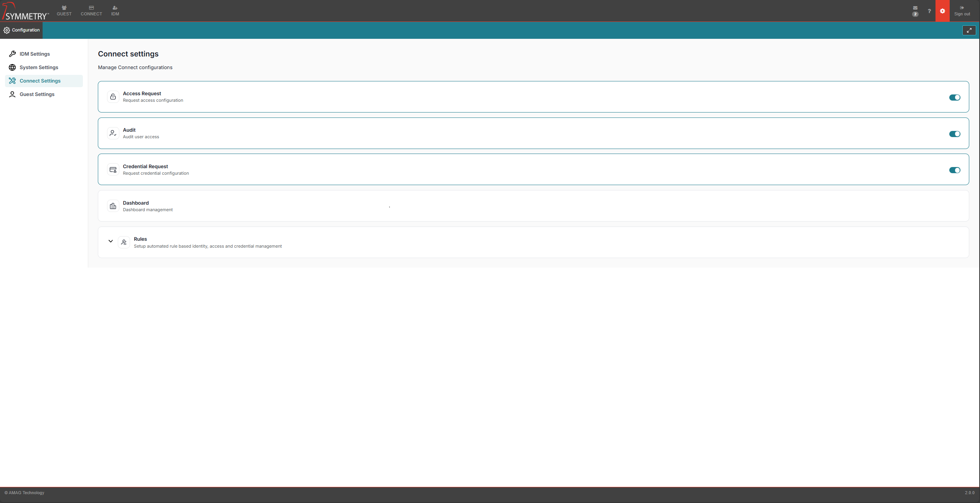
Task: Click the help question mark icon
Action: [929, 11]
